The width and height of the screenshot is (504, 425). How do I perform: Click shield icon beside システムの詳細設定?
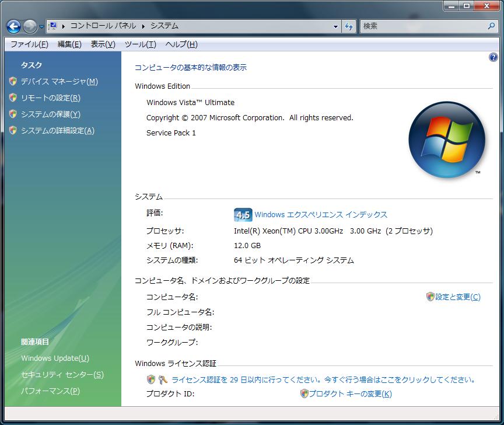[13, 131]
